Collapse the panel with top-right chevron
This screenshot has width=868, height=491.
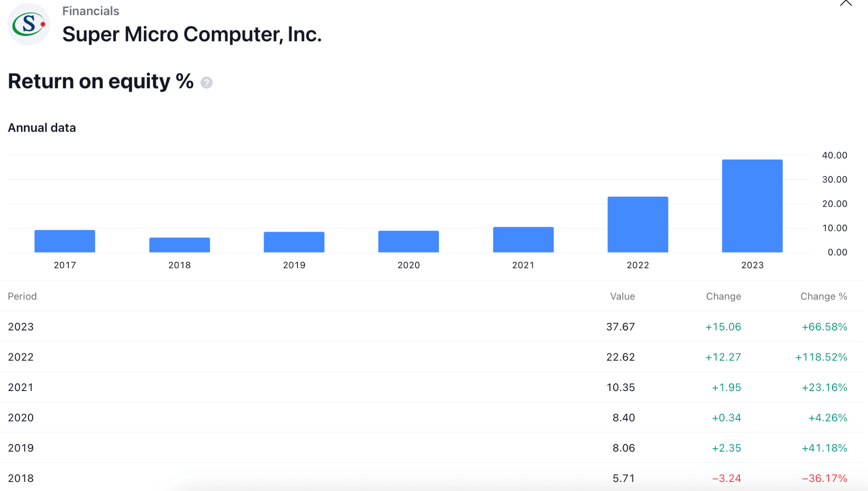[846, 3]
